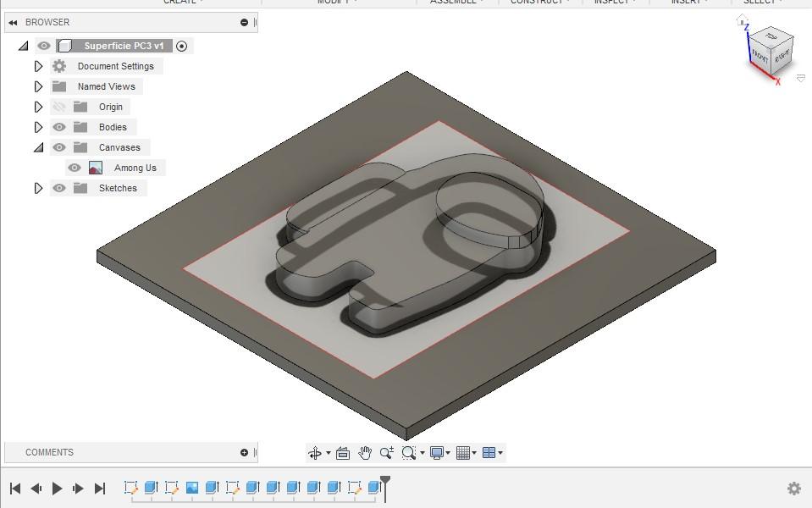Click the component icon beside Superficie PC3 v1

tap(64, 46)
